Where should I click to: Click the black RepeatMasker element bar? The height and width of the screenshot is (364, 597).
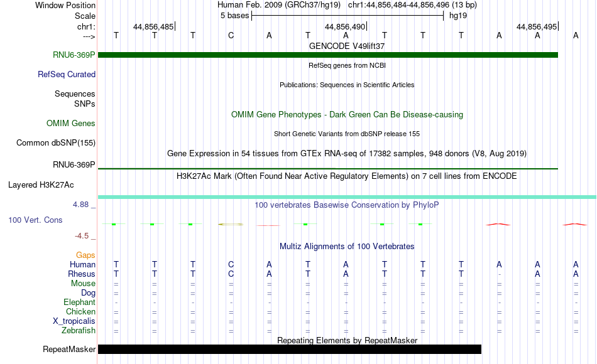(290, 349)
